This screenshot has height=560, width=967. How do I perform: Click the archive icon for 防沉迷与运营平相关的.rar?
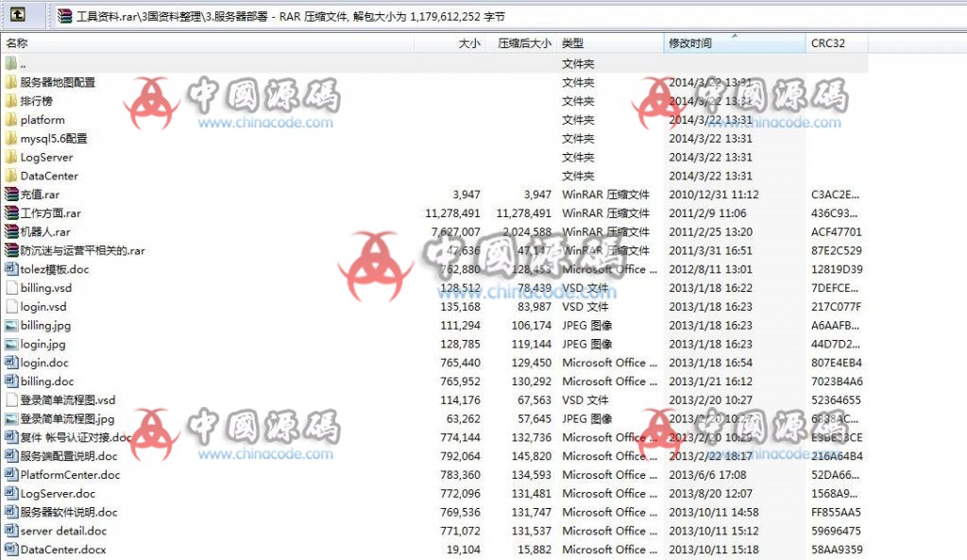coord(12,250)
